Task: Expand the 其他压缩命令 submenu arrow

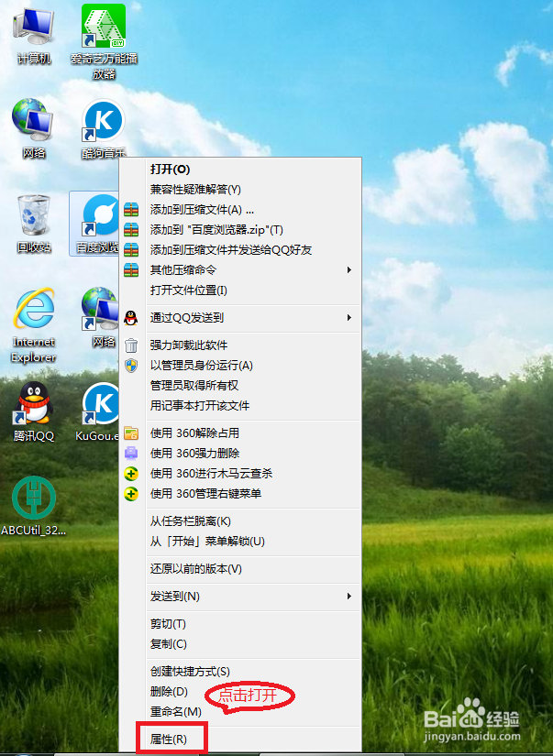Action: [349, 270]
